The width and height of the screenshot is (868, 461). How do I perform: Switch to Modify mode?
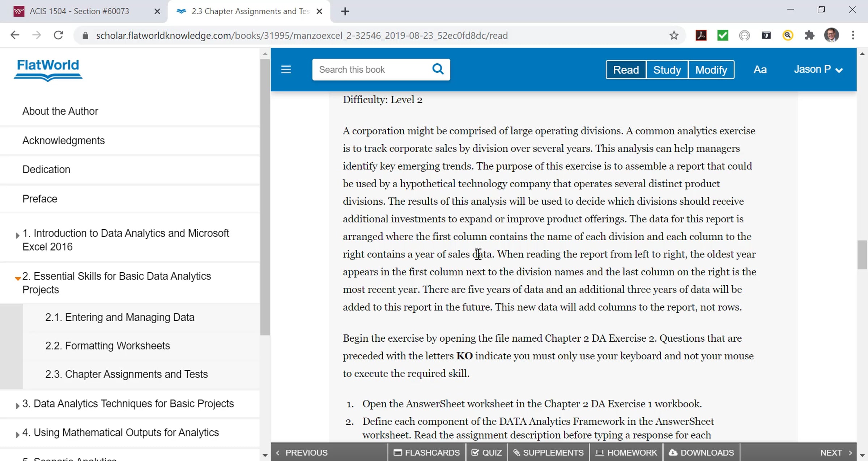coord(711,70)
